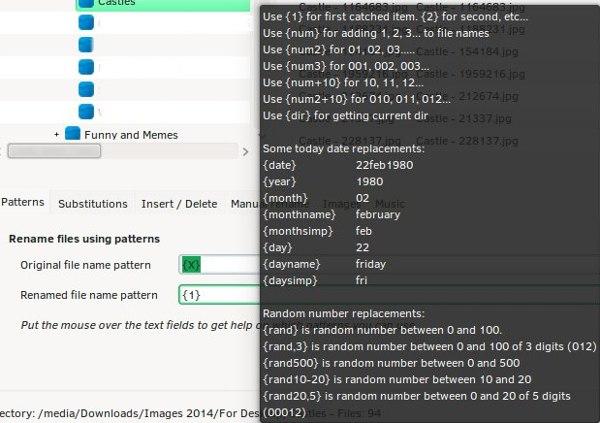This screenshot has height=423, width=600.
Task: Expand the Funny and Memes tree node
Action: (x=56, y=134)
